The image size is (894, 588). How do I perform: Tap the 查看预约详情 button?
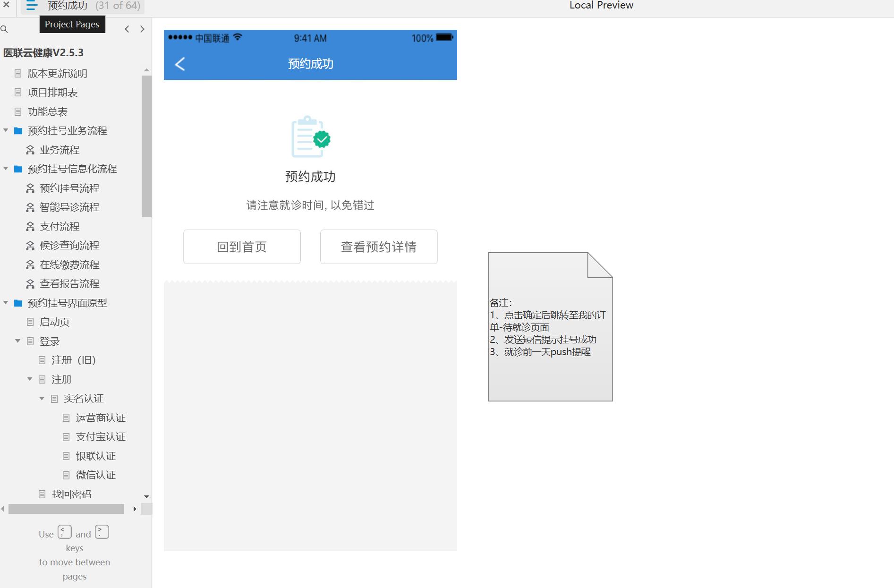pos(379,247)
